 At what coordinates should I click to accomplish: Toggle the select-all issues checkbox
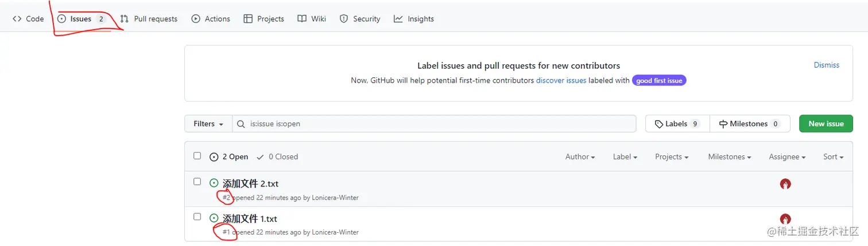[x=197, y=156]
